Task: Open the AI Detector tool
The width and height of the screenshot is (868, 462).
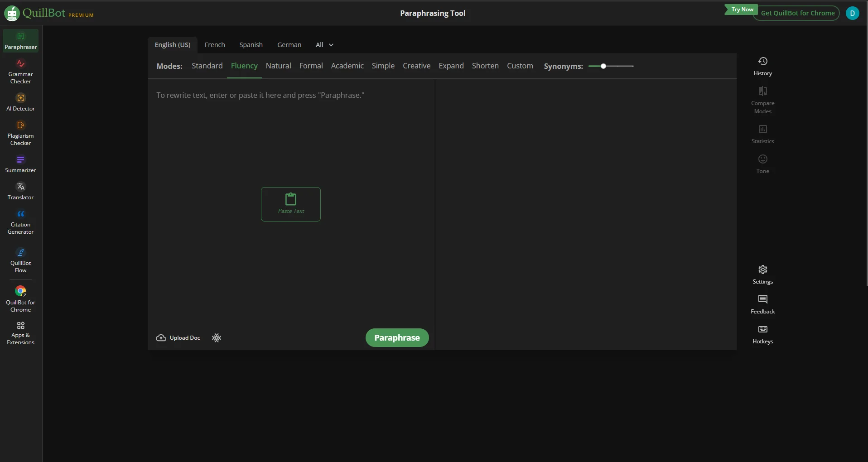Action: pos(21,102)
